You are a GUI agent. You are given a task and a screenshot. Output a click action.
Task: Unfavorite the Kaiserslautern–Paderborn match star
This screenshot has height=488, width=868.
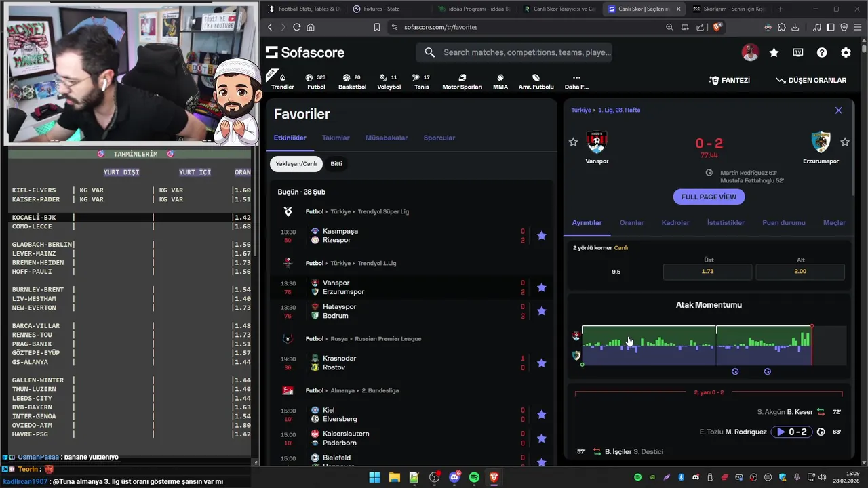(x=541, y=438)
